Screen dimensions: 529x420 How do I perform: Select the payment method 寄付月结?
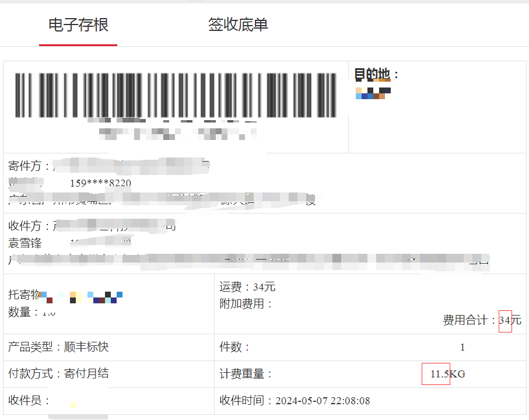(86, 373)
